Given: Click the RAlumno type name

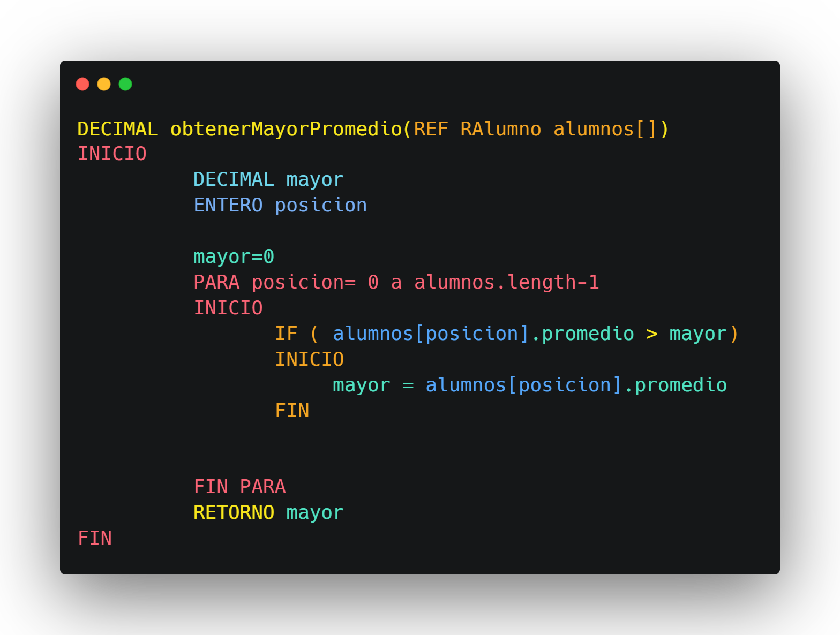Looking at the screenshot, I should (x=500, y=129).
